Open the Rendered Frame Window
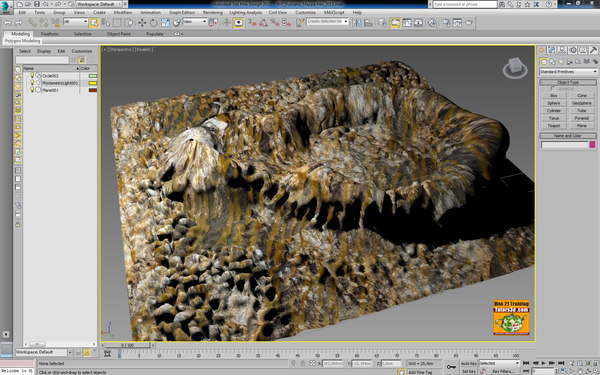600x375 pixels. tap(458, 23)
